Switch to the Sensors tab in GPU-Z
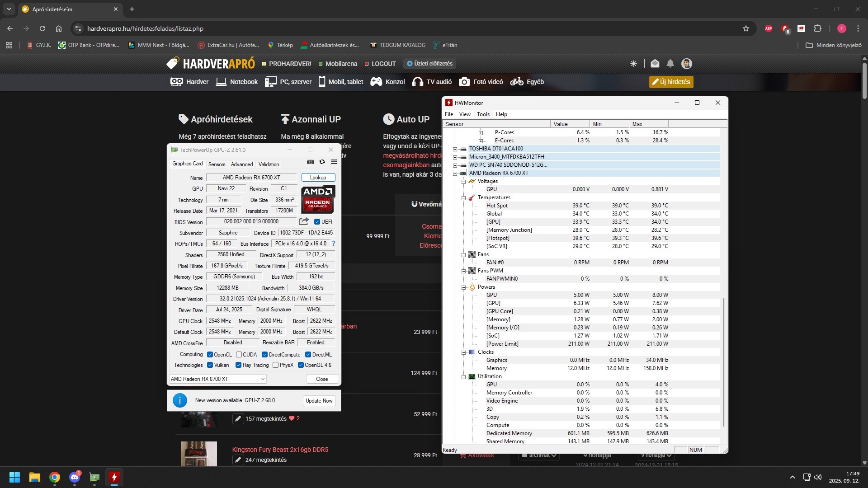 (217, 164)
